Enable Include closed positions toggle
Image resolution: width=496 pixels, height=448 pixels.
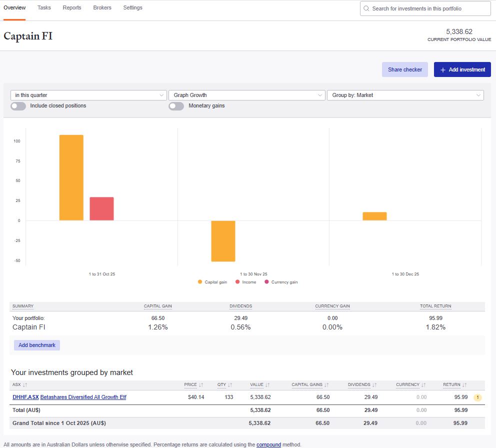click(18, 106)
